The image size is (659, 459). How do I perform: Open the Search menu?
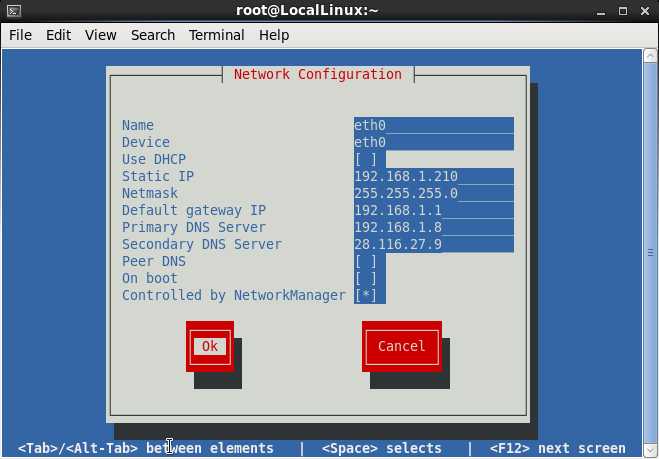[x=153, y=35]
